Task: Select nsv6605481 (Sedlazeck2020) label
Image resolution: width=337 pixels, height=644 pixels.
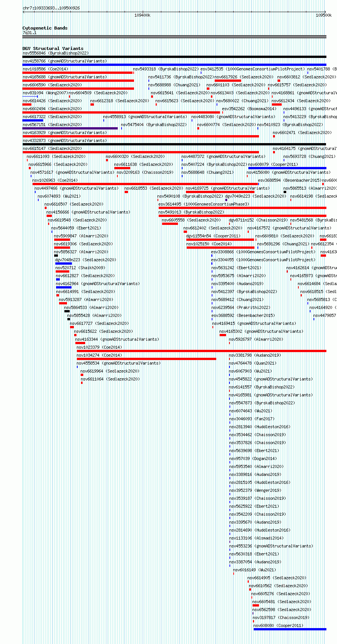Action: point(282,602)
